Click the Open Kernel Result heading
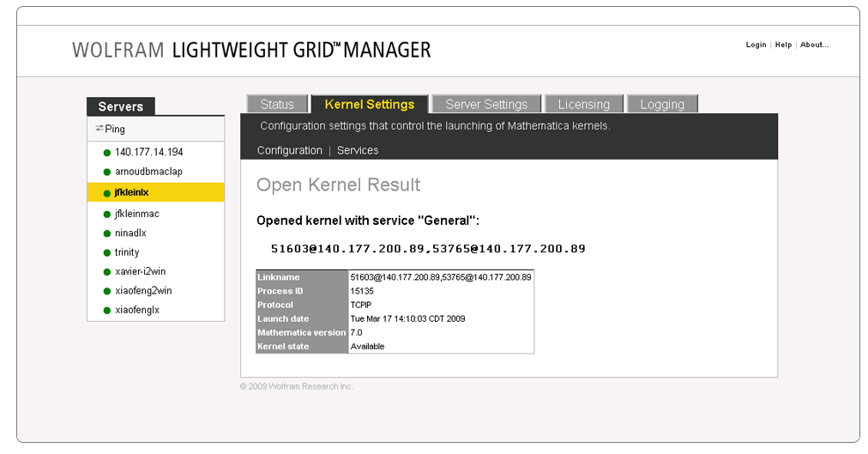The image size is (868, 454). [x=338, y=185]
